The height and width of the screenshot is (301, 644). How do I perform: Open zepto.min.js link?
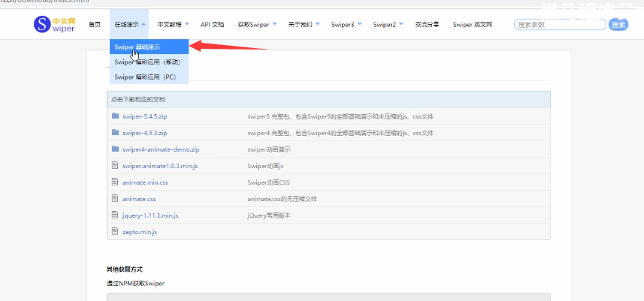pyautogui.click(x=140, y=232)
